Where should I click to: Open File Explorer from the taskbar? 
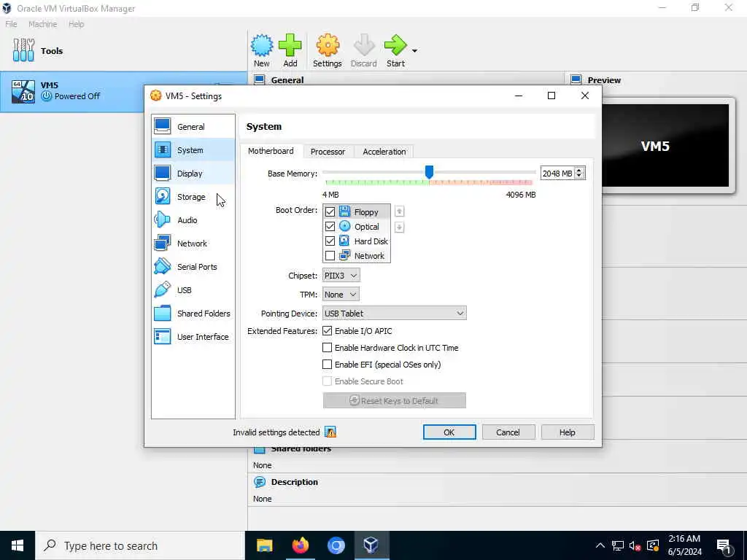(264, 545)
